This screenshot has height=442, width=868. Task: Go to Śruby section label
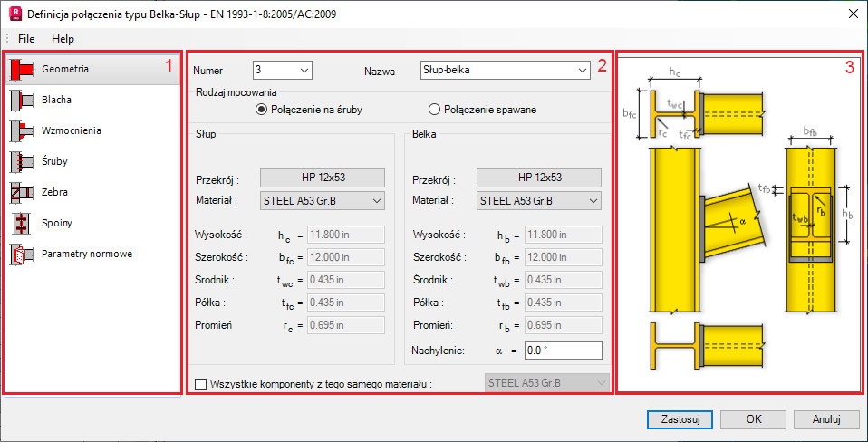pos(54,161)
